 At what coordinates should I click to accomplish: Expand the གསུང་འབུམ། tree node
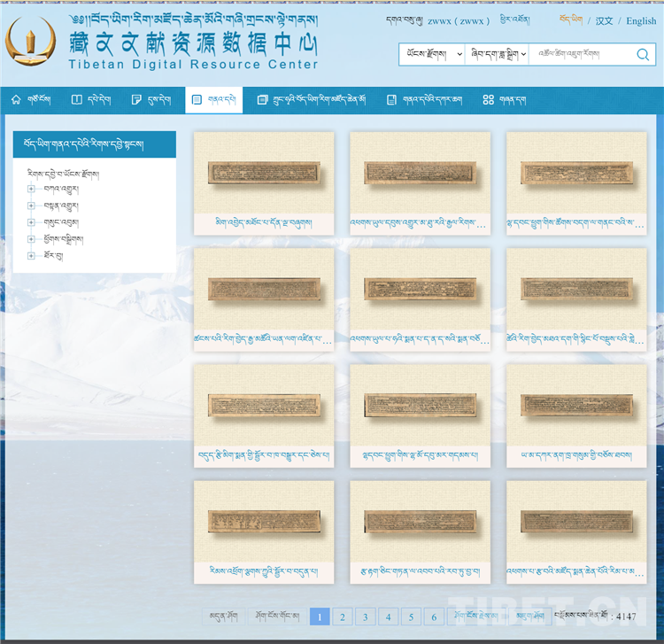[x=31, y=222]
